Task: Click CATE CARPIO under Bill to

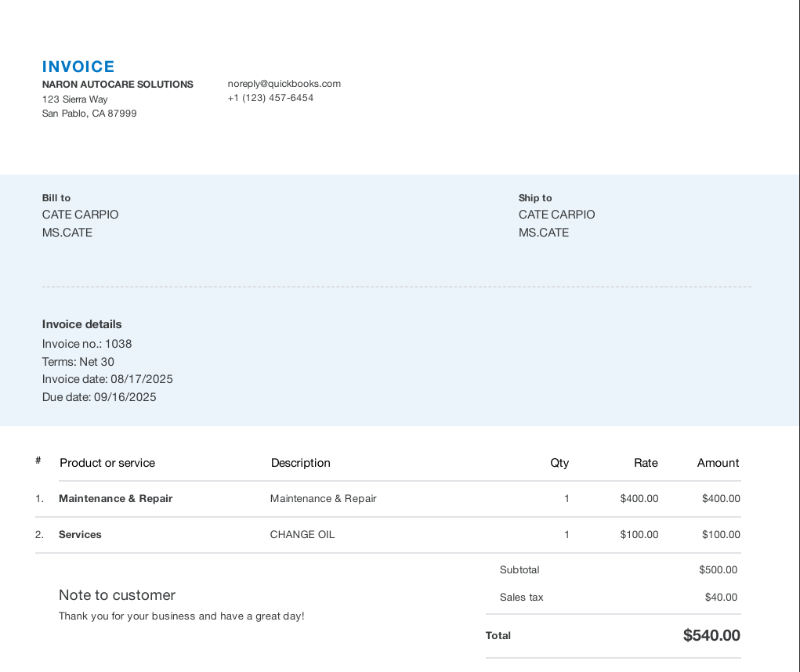Action: click(81, 215)
